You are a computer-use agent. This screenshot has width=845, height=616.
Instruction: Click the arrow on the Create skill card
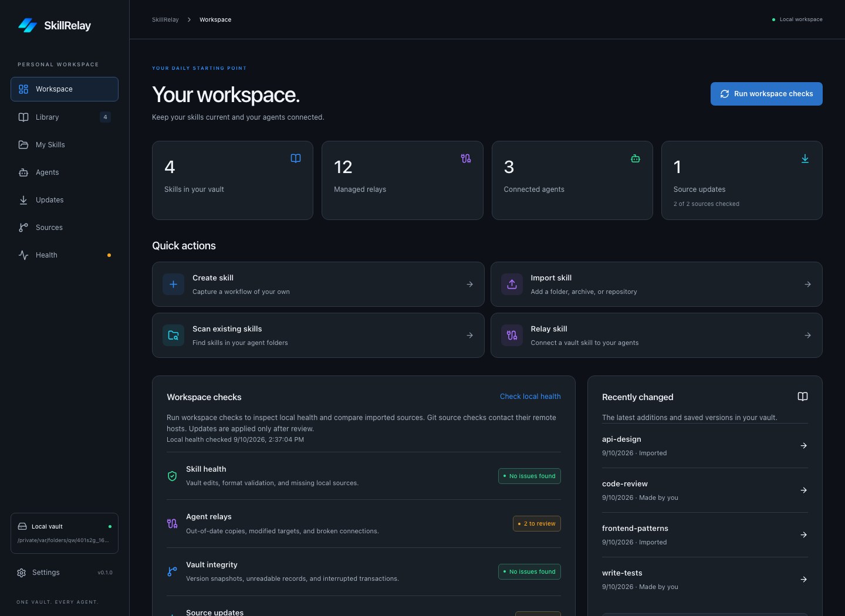click(469, 284)
